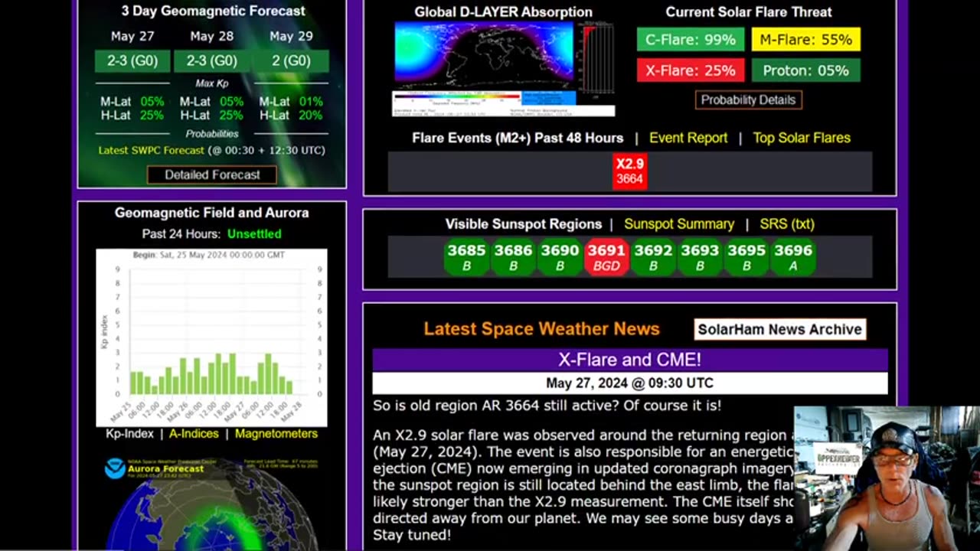Click the Visible Sunspot Regions label
The width and height of the screenshot is (980, 551).
(524, 224)
